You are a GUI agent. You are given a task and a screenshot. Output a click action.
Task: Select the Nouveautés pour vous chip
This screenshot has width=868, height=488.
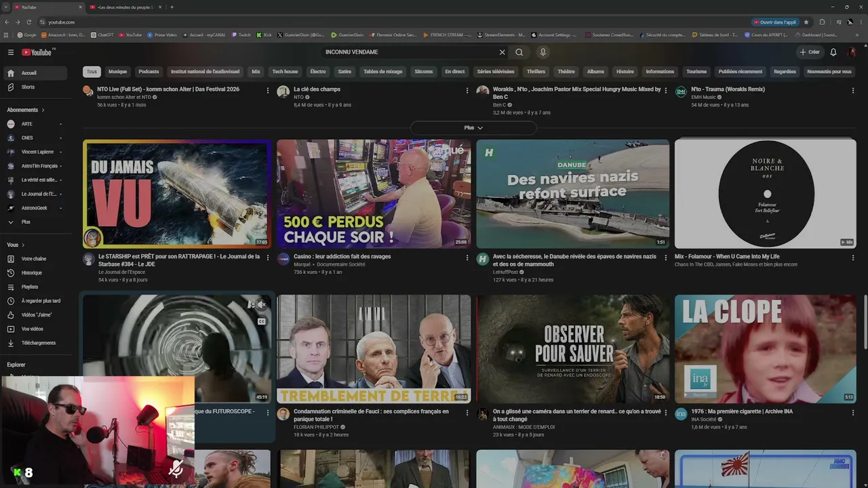829,71
